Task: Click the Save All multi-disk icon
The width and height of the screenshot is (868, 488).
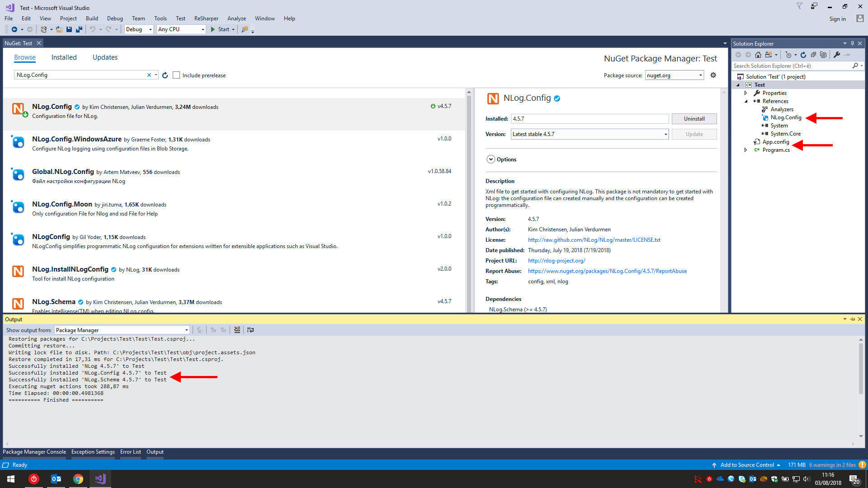Action: (79, 29)
